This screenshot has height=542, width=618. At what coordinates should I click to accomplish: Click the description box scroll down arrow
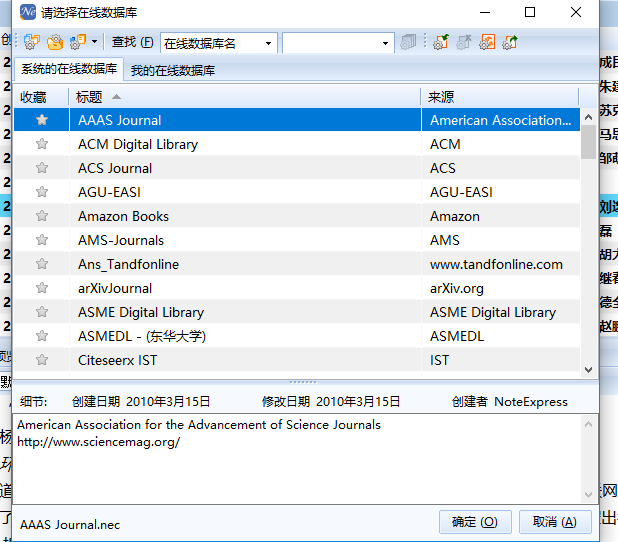tap(588, 494)
